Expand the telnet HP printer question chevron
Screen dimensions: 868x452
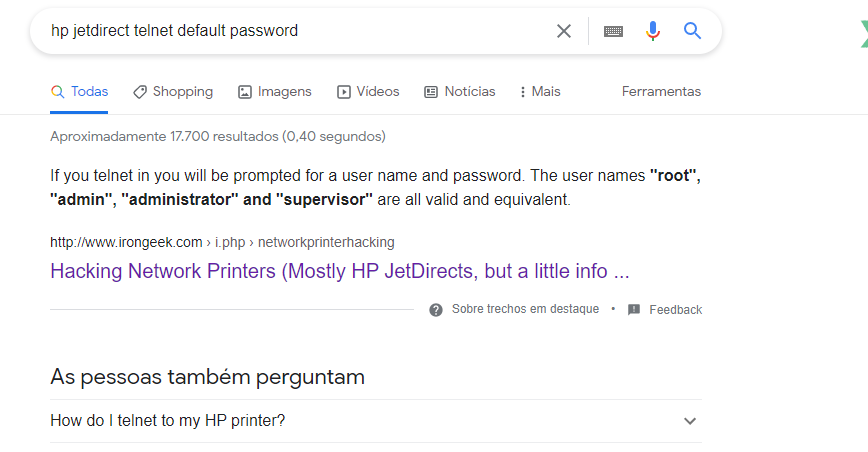click(689, 421)
